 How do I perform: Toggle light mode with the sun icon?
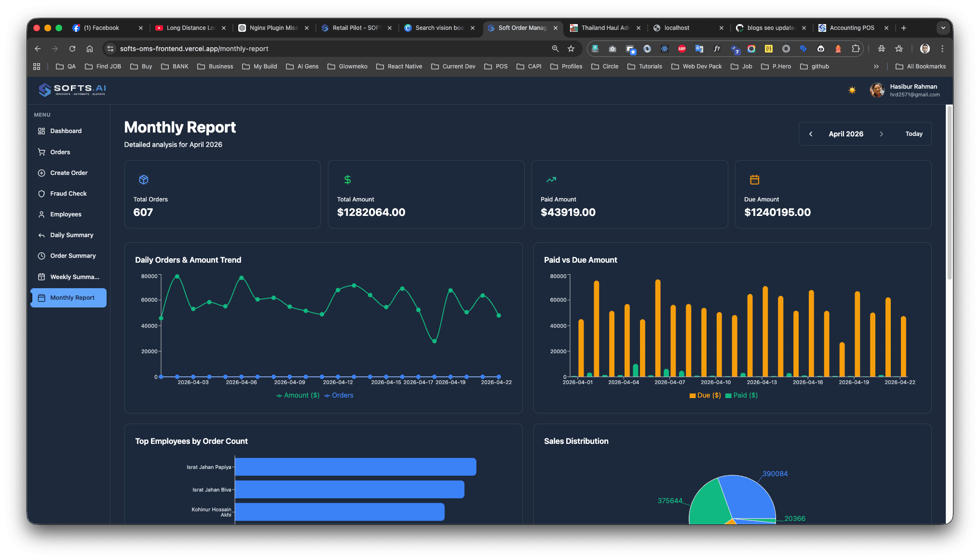(x=852, y=90)
